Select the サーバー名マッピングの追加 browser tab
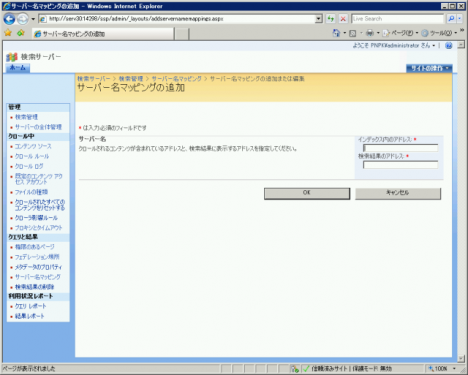This screenshot has height=375, width=468. click(103, 34)
